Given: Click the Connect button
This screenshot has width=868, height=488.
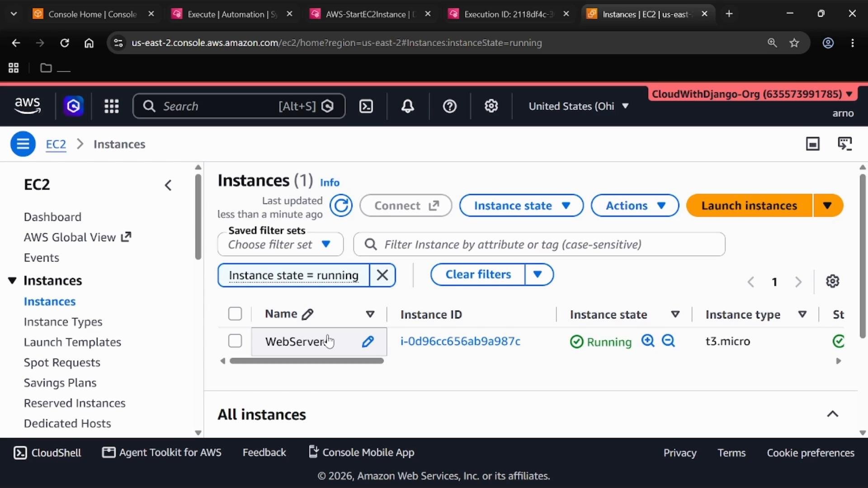Looking at the screenshot, I should coord(406,206).
